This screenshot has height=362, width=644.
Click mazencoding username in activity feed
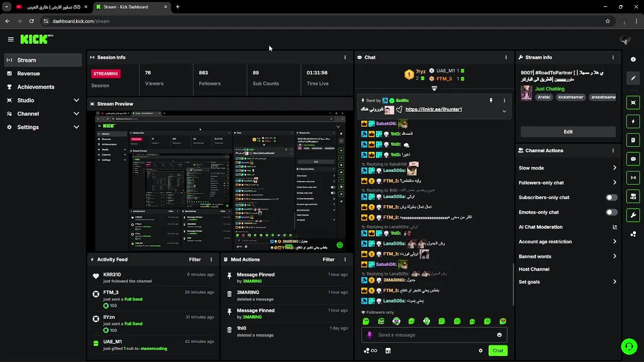coord(153,348)
